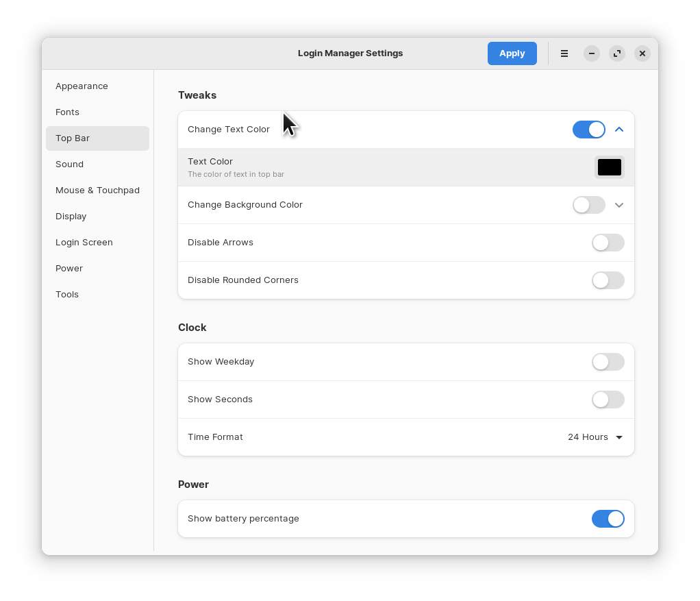Enable Disable Rounded Corners switch
Screen dimensions: 700x601
(608, 280)
